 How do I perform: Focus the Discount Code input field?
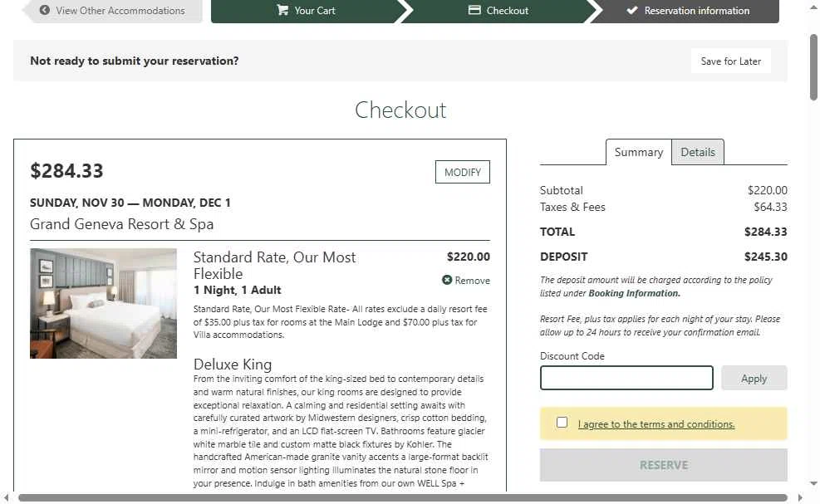click(626, 378)
